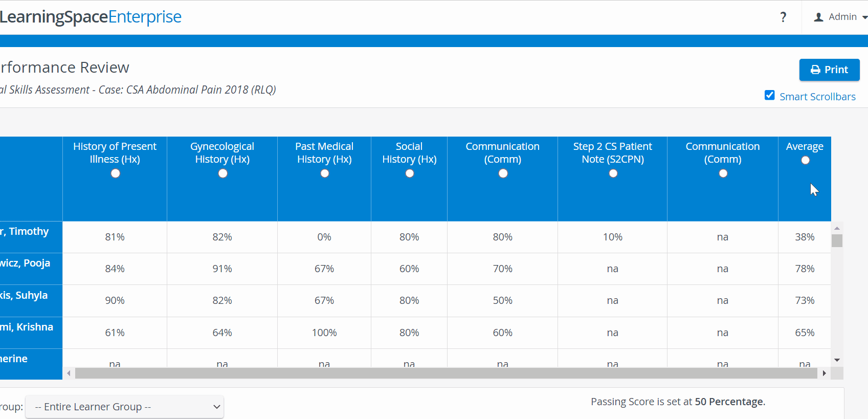Click the printer icon on Print button
868x419 pixels.
[815, 70]
